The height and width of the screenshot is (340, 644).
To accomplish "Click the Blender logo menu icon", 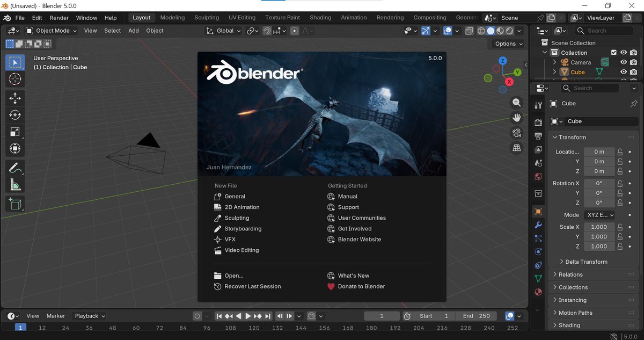I will coord(8,18).
